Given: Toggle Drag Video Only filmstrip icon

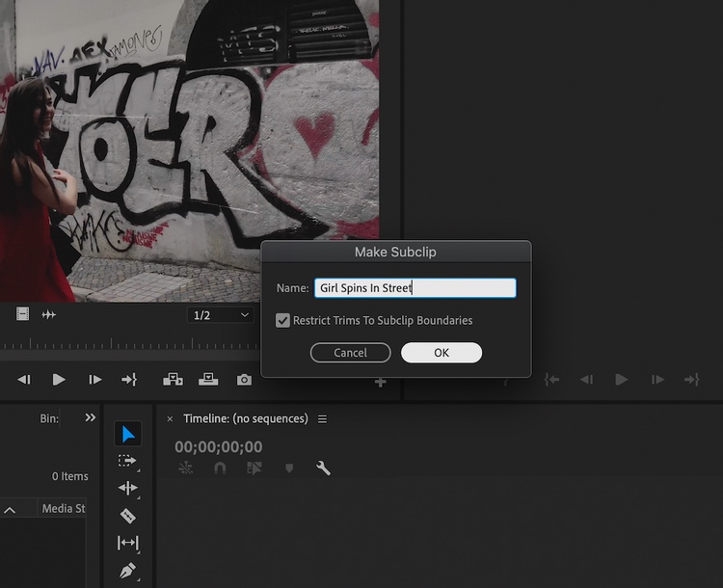Looking at the screenshot, I should [22, 314].
